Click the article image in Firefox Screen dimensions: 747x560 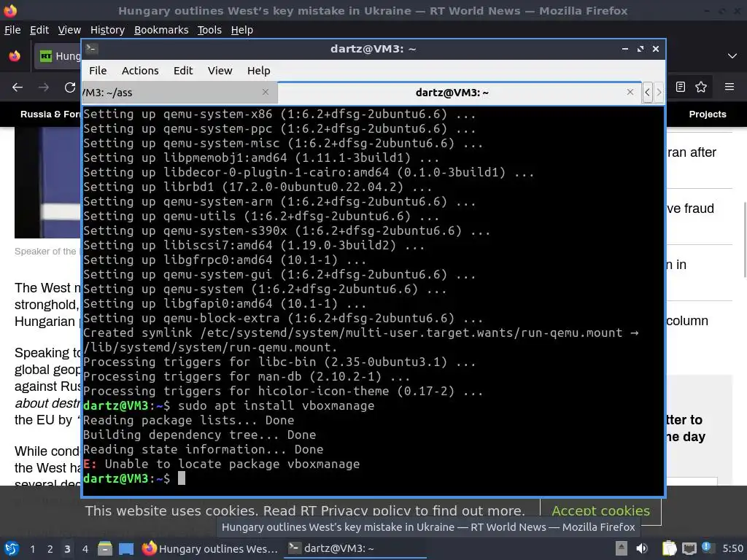(47, 182)
